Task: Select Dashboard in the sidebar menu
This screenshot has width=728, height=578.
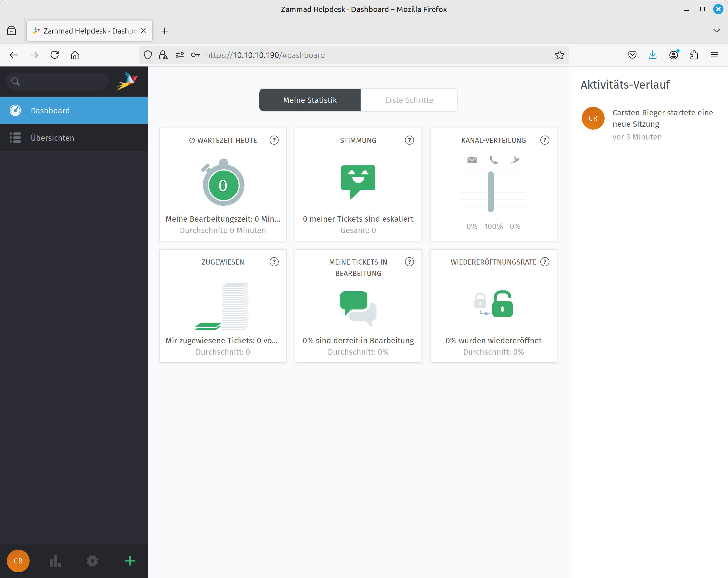Action: click(74, 110)
